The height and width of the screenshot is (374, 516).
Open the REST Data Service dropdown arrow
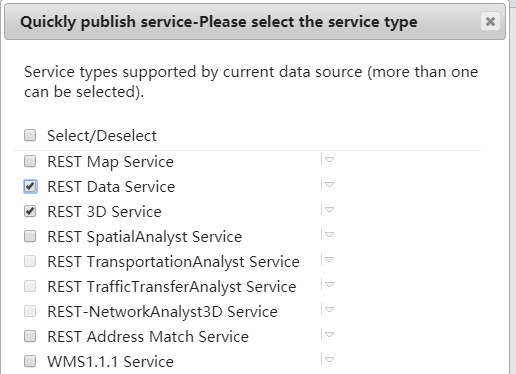tap(329, 185)
